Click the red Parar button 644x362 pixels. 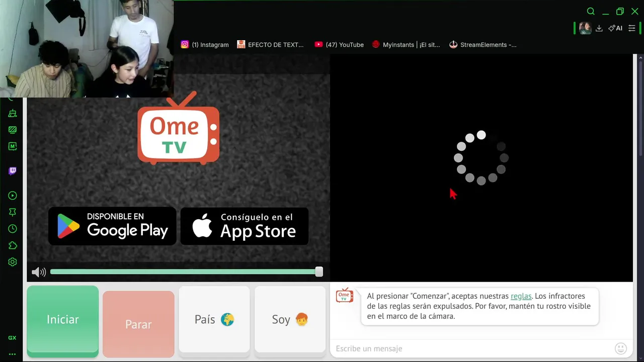coord(138,324)
